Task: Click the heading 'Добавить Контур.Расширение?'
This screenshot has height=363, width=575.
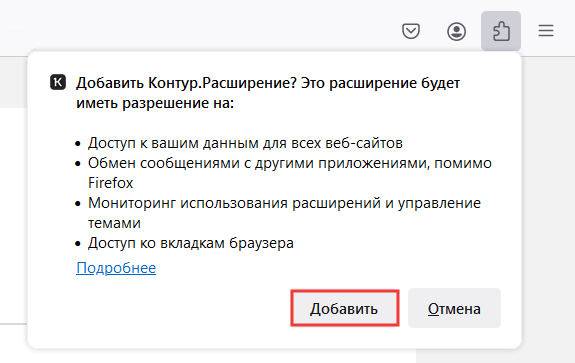Action: pos(186,83)
